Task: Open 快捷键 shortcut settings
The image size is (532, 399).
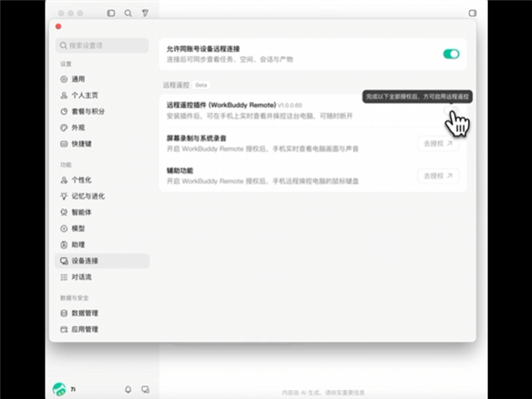Action: [102, 144]
